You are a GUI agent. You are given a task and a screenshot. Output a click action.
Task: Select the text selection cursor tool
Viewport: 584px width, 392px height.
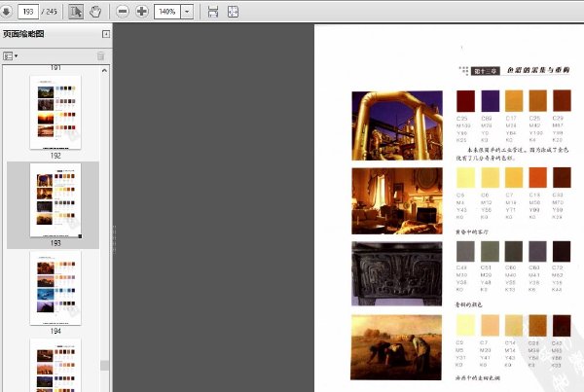(76, 12)
